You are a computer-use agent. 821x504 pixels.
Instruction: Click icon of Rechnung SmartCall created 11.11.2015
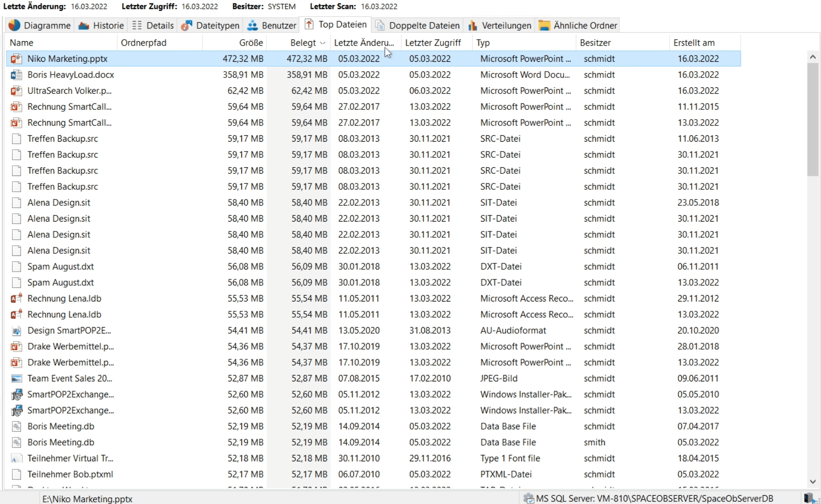(16, 107)
